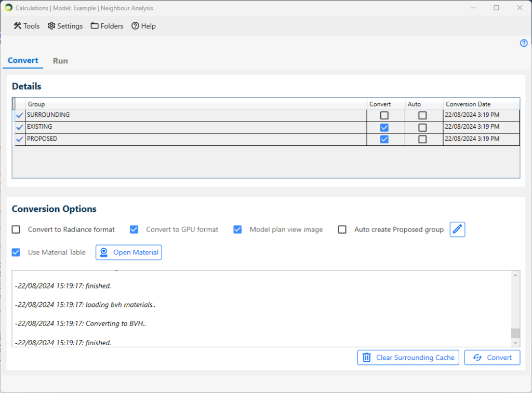Image resolution: width=532 pixels, height=393 pixels.
Task: Click the blue help question mark icon
Action: click(x=524, y=43)
